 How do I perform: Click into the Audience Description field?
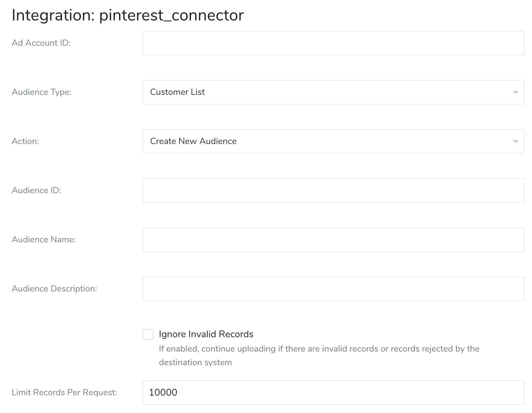point(333,289)
